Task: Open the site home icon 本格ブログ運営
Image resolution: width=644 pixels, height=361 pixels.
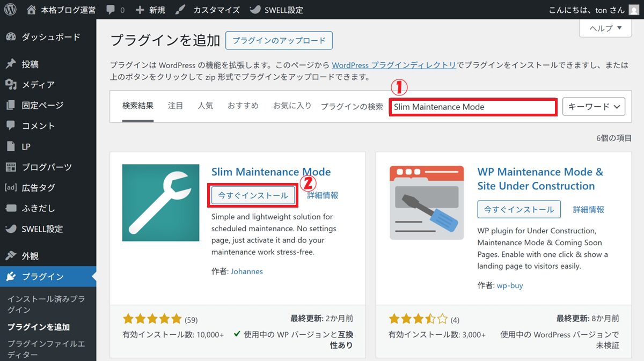Action: [32, 10]
